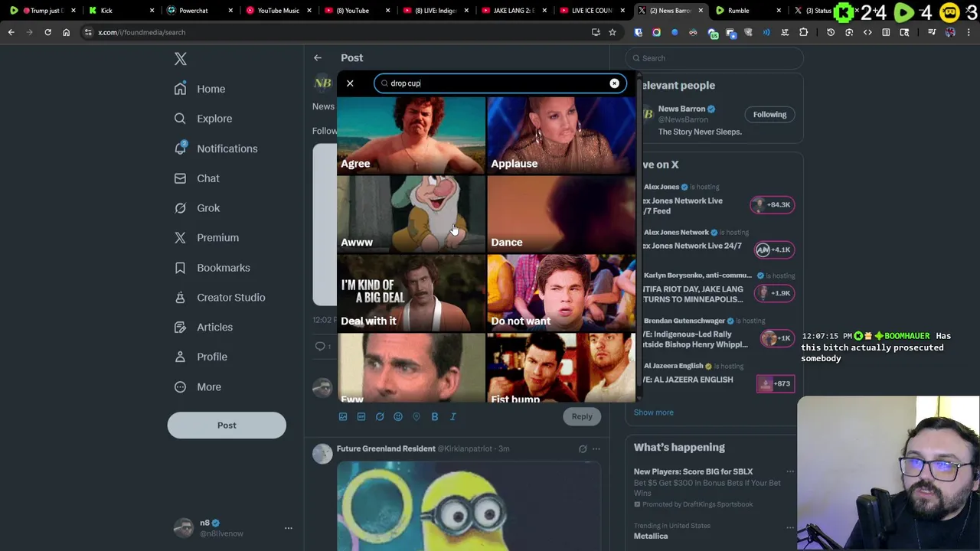This screenshot has height=551, width=980.
Task: Join Alex Jones Network Live 24/7 +4.1K
Action: pyautogui.click(x=773, y=249)
